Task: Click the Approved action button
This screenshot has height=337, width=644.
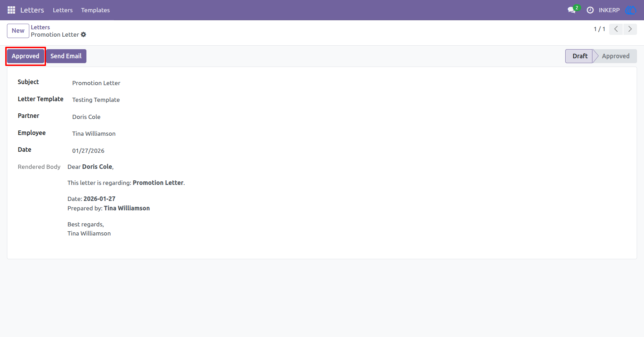Action: [25, 56]
